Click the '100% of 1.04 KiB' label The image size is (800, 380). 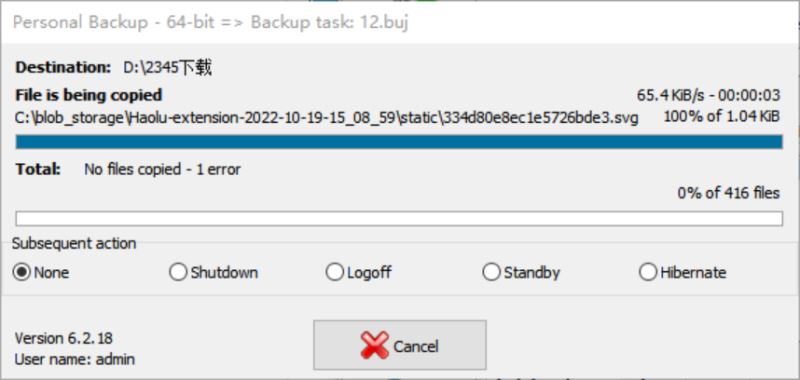coord(721,116)
